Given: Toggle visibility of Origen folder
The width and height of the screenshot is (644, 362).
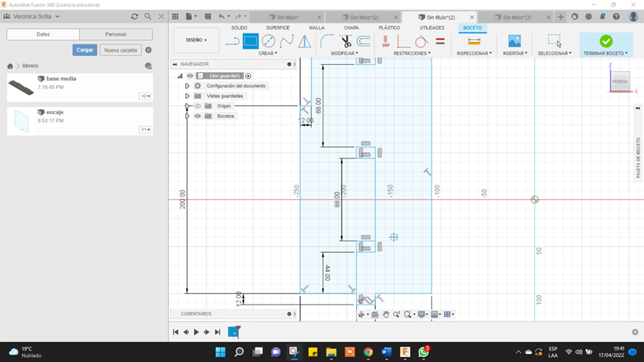Looking at the screenshot, I should pyautogui.click(x=198, y=106).
